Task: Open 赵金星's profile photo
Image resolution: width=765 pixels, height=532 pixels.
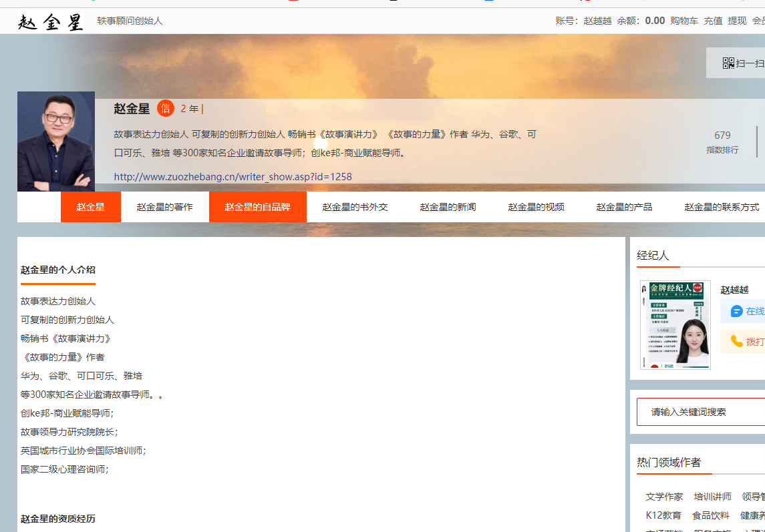Action: pos(56,142)
